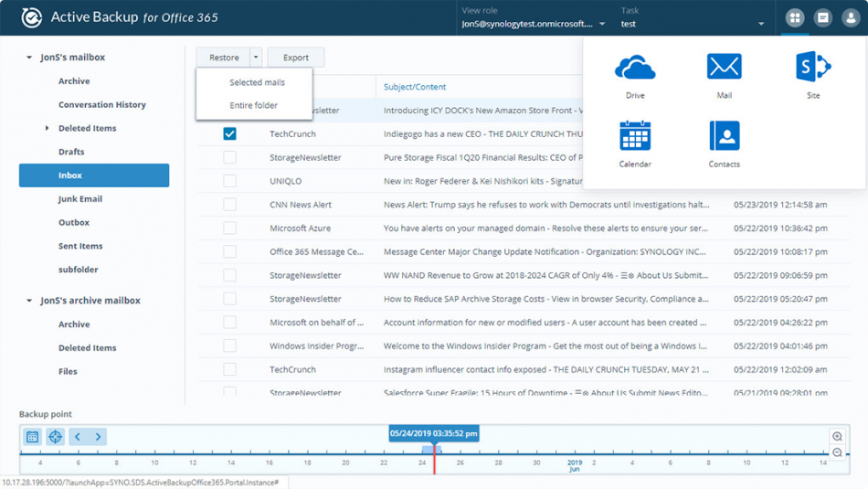Choose Entire folder from Restore menu
Image resolution: width=868 pixels, height=489 pixels.
click(253, 105)
